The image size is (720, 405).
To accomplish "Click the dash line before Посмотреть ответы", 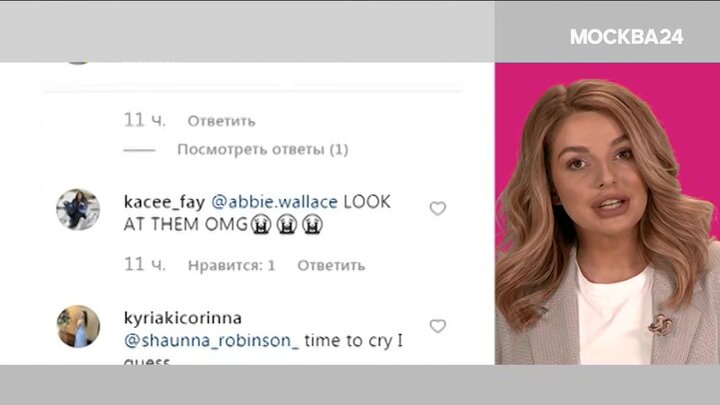I will coord(139,150).
